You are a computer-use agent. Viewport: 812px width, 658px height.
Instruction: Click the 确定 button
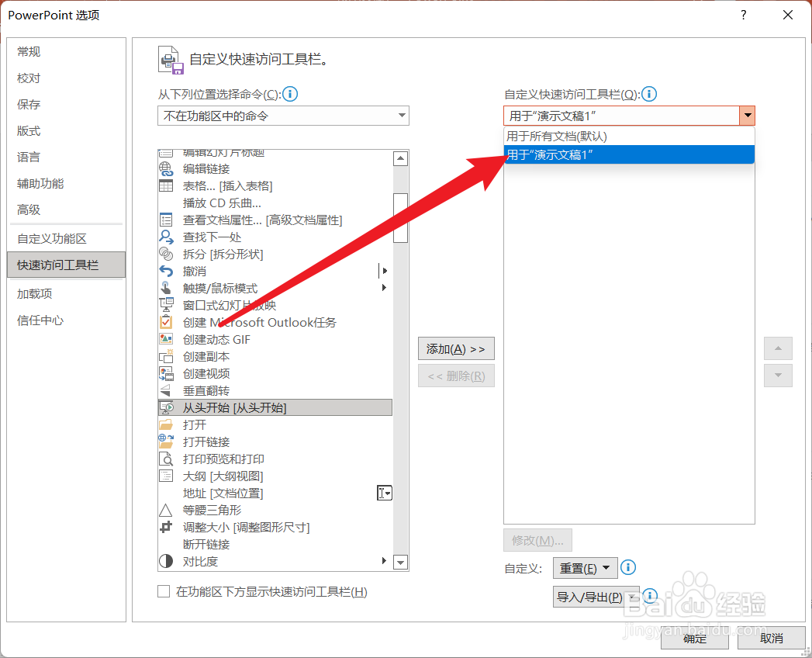[x=694, y=639]
